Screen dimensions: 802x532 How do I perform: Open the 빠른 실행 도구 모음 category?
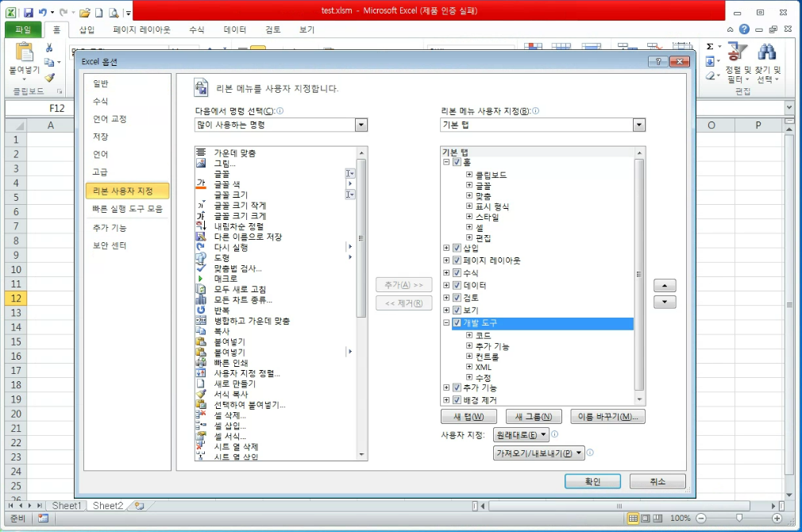point(127,209)
